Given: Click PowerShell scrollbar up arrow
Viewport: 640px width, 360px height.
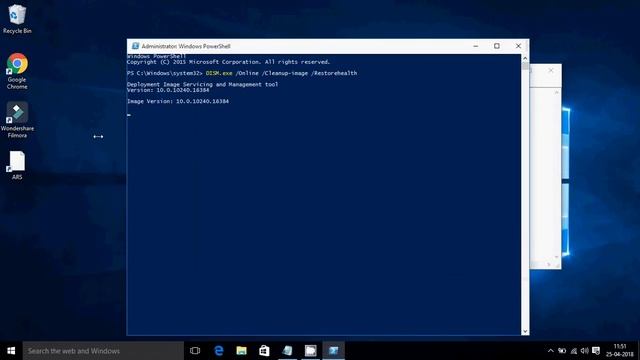Looking at the screenshot, I should coord(525,58).
